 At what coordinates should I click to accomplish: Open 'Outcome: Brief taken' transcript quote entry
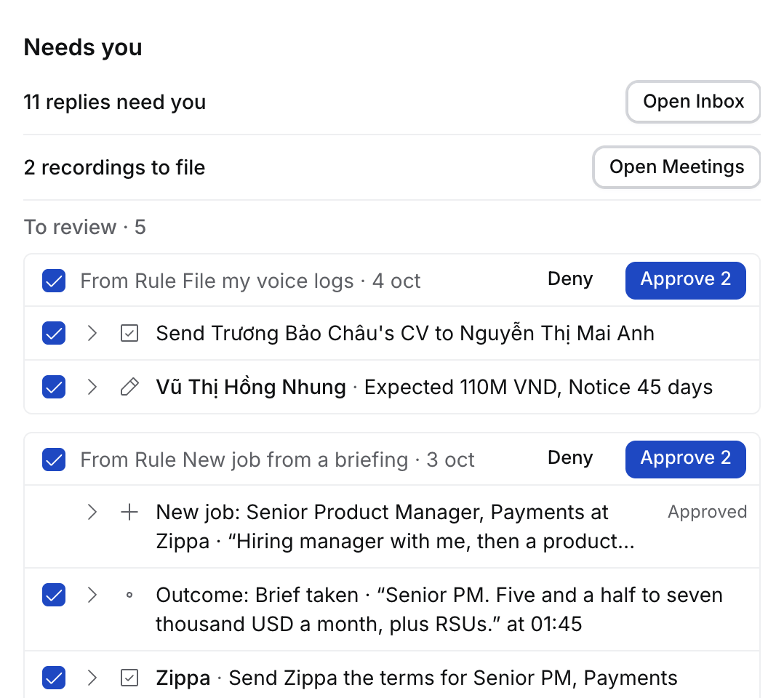click(439, 609)
